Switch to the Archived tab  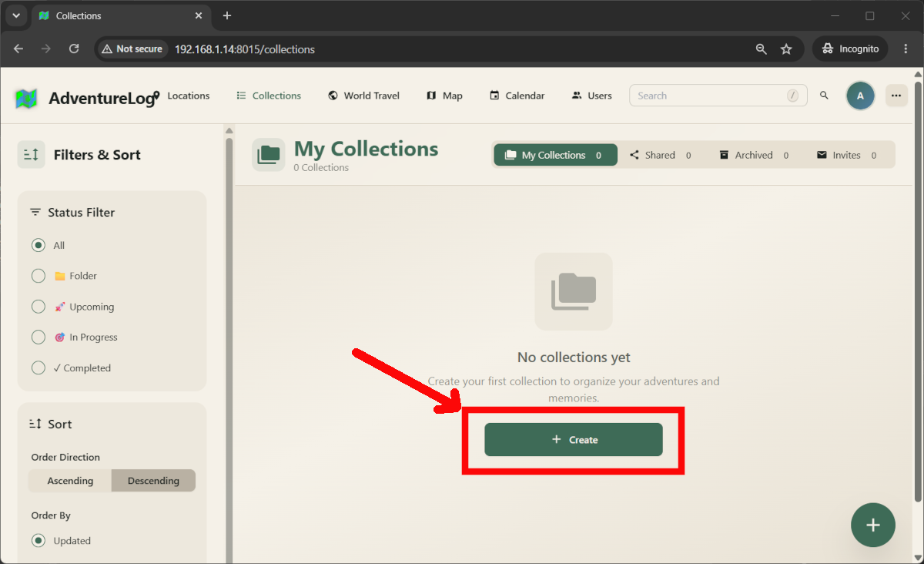754,155
